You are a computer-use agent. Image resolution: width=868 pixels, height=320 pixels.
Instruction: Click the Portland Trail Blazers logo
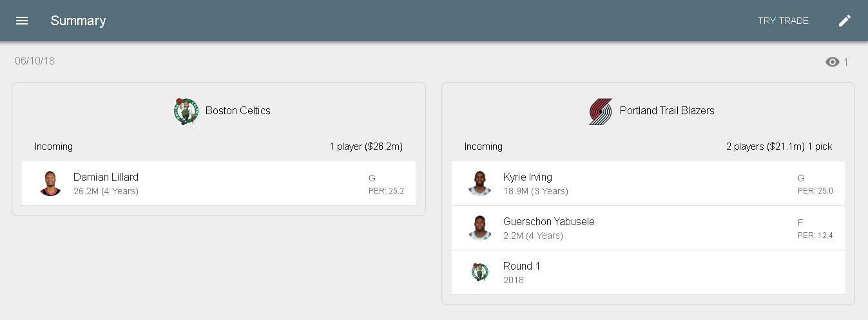click(601, 111)
